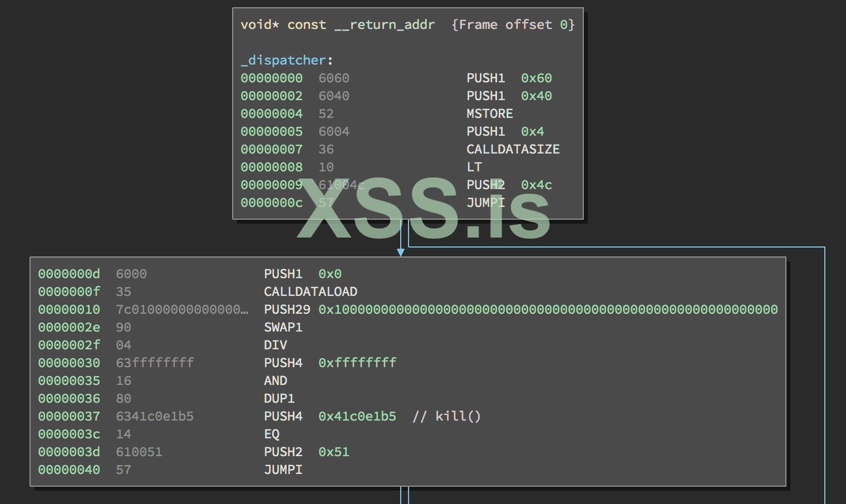Click the LT instruction
Viewport: 846px width, 504px height.
click(474, 167)
